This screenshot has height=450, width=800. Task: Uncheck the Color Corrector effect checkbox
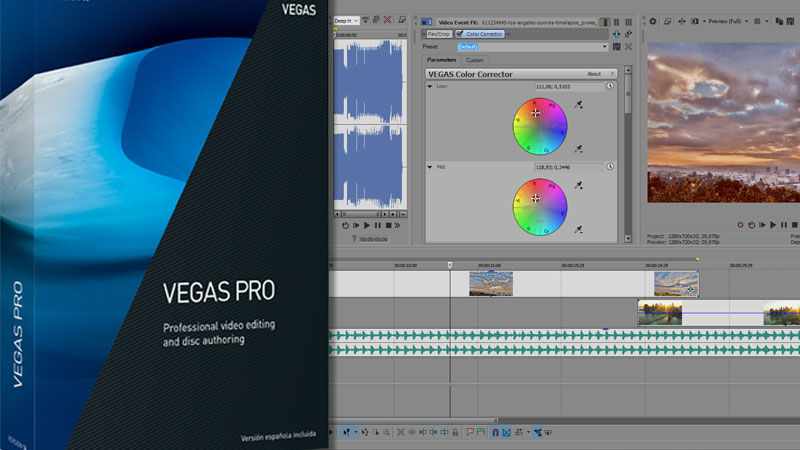(x=460, y=33)
